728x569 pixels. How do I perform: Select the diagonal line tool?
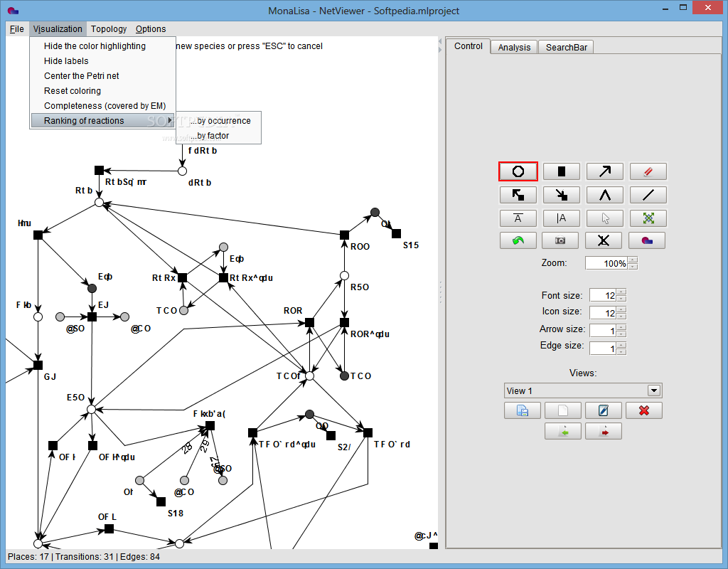(648, 195)
